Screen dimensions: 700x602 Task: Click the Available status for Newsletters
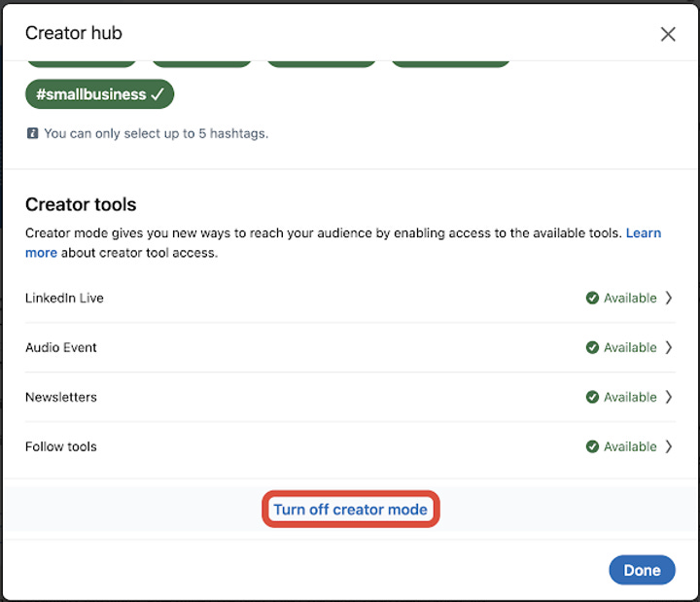(630, 397)
